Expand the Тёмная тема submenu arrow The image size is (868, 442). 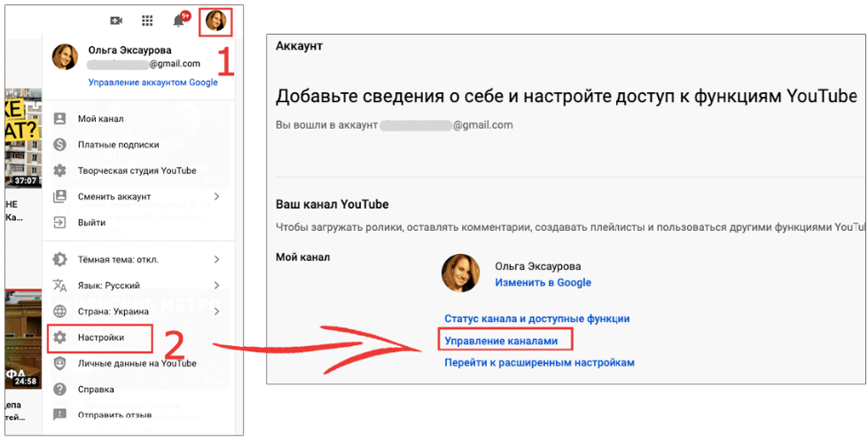[x=217, y=259]
